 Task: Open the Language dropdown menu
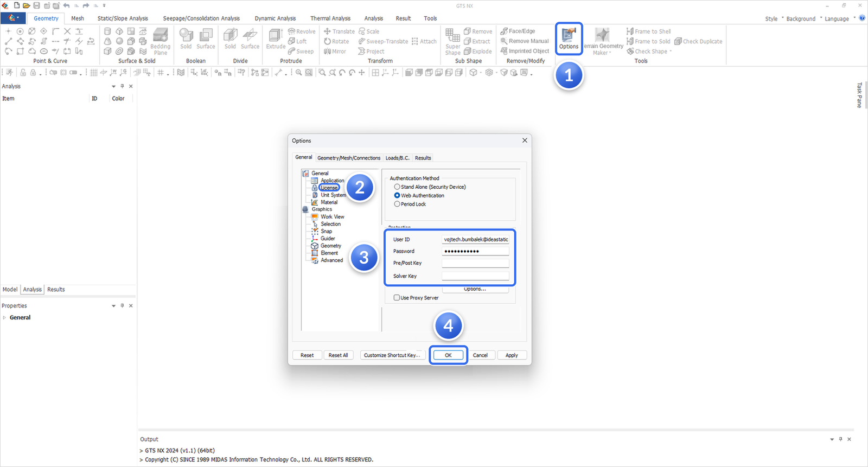840,18
